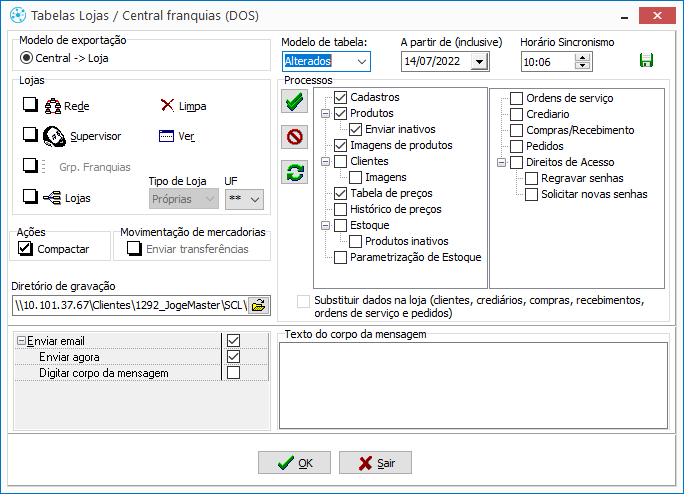
Task: Increase Horário Sincronismo with up arrow
Action: 582,58
